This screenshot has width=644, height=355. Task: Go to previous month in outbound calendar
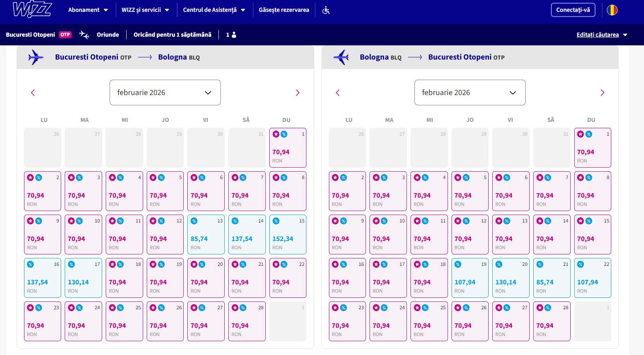[x=33, y=93]
